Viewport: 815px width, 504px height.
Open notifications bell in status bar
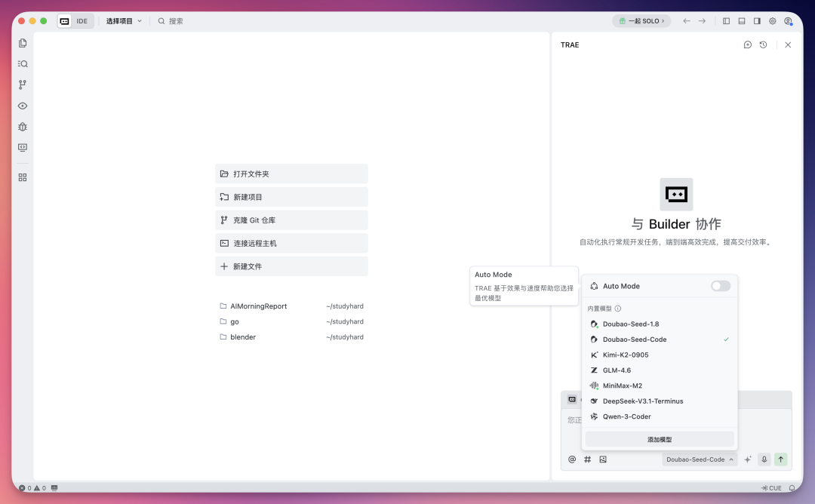[792, 488]
